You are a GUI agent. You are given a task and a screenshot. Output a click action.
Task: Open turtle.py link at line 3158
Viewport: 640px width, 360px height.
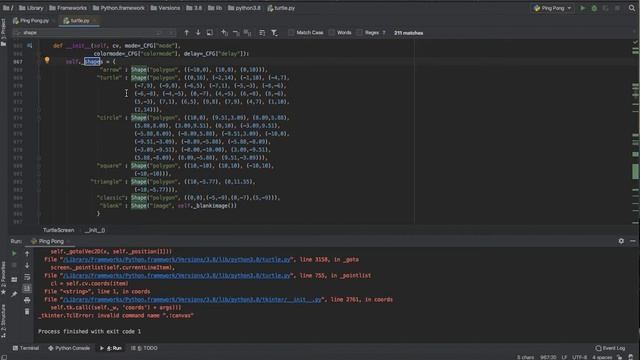tap(177, 260)
